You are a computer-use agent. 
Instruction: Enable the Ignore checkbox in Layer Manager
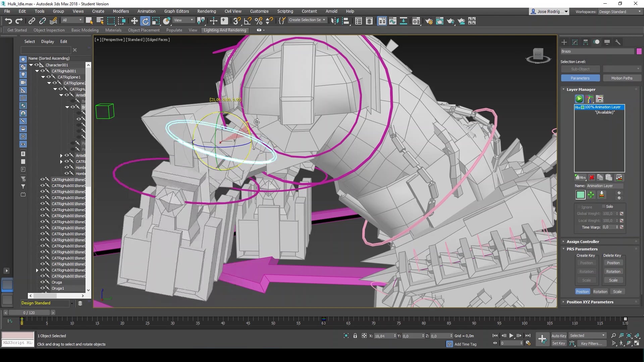point(579,207)
